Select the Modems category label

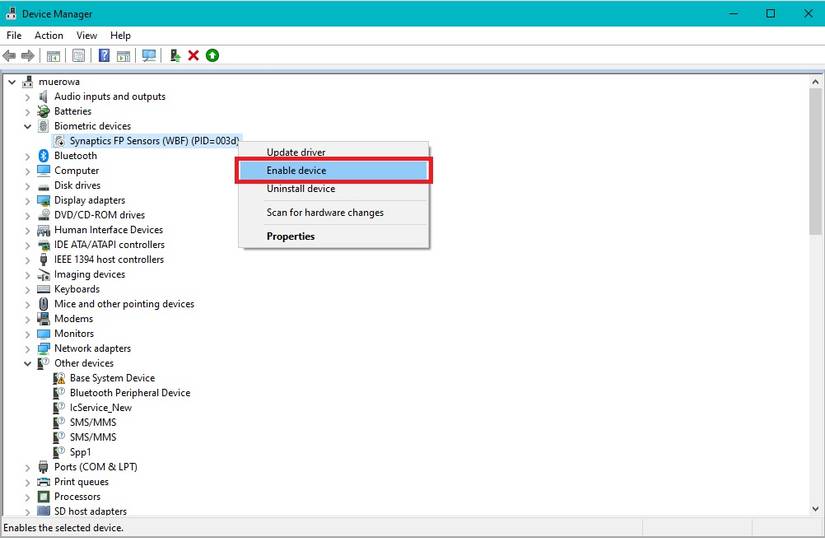74,319
